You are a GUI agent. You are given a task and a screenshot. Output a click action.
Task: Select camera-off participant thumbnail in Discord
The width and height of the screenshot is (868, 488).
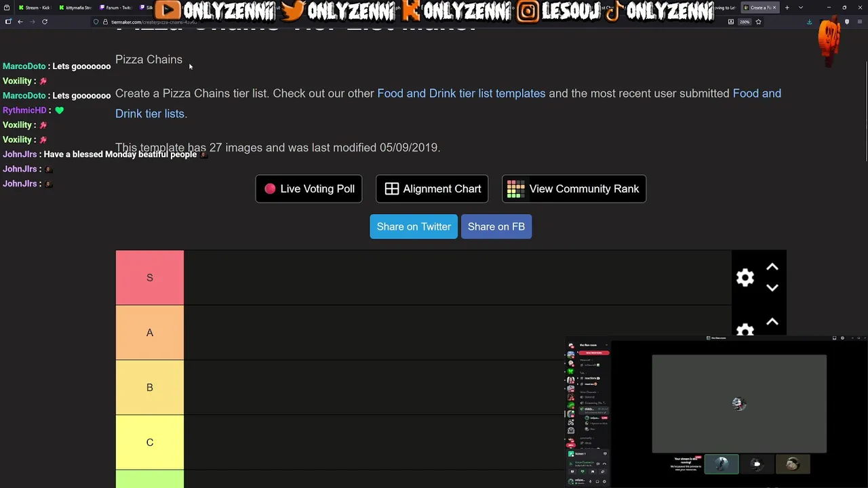(x=757, y=464)
